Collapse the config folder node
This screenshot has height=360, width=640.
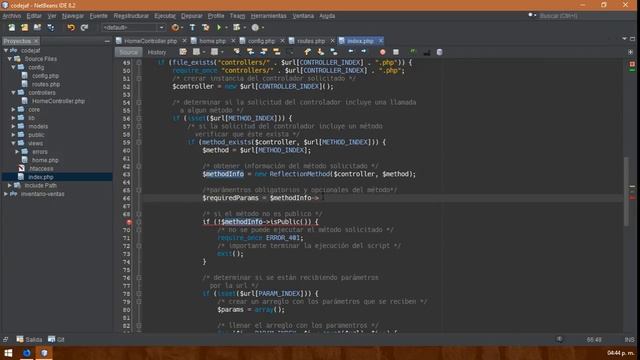13,67
